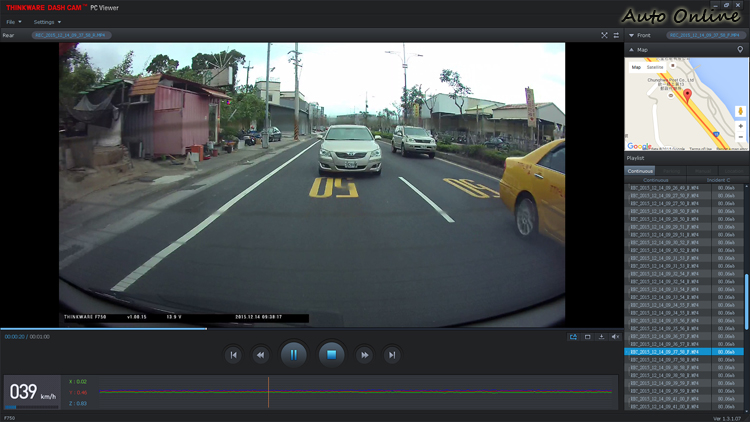Viewport: 750px width, 422px height.
Task: Mute the audio volume
Action: pos(615,337)
